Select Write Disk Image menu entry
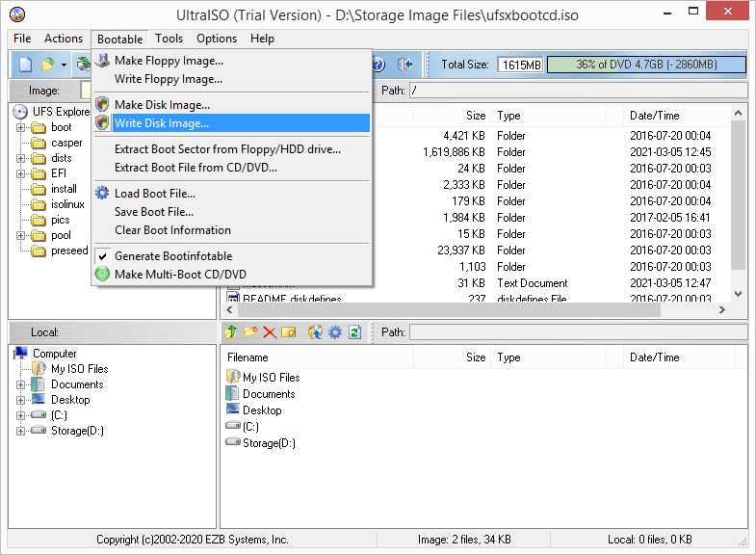 (x=162, y=123)
